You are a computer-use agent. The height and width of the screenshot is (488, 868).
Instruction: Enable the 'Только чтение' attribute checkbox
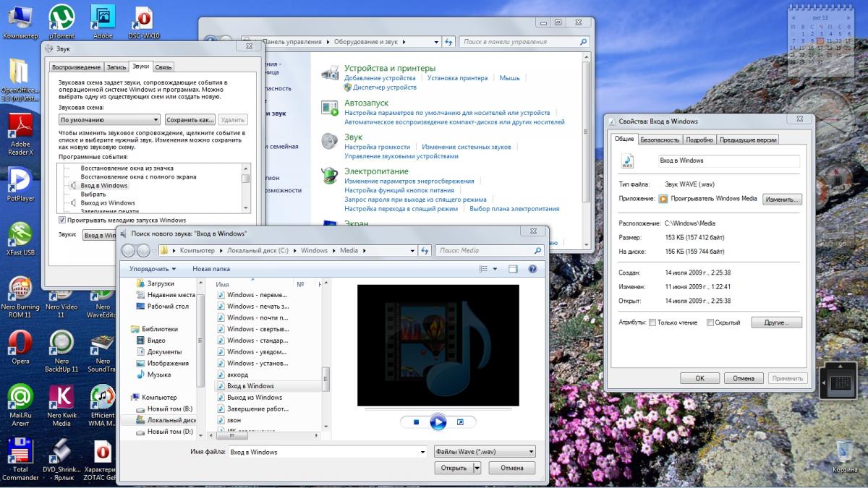(x=652, y=322)
